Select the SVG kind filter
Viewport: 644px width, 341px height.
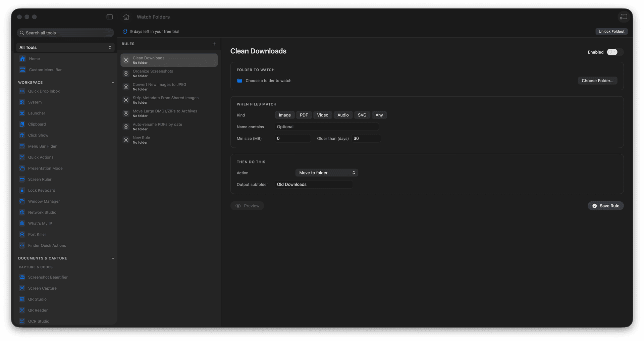(362, 115)
